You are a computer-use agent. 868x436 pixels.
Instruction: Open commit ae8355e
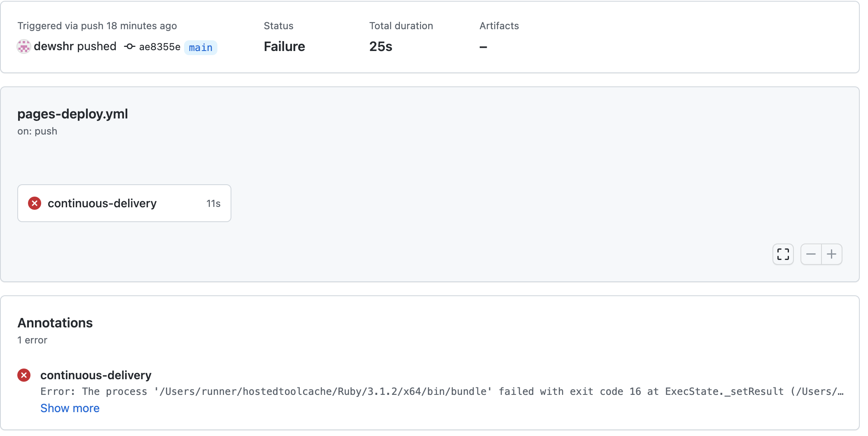tap(160, 47)
